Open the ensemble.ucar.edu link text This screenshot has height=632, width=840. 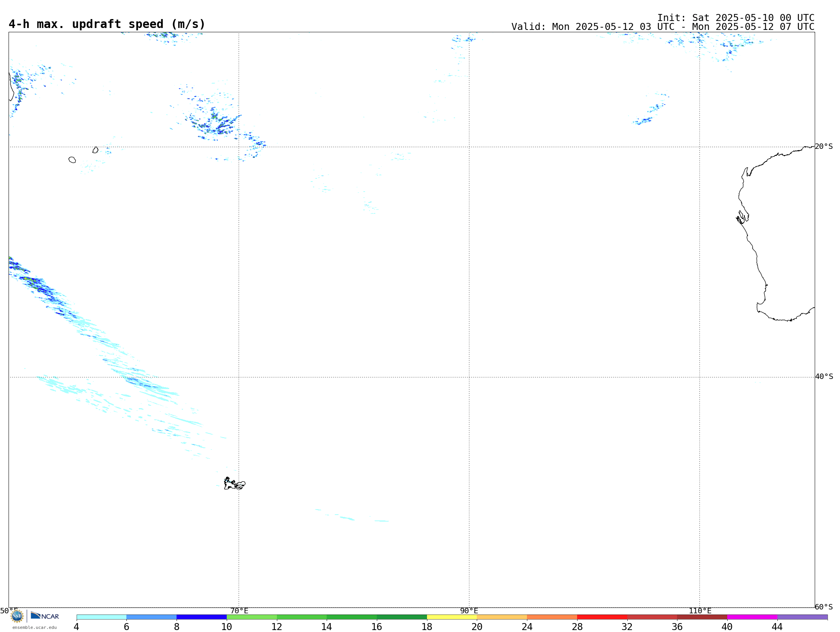(35, 627)
